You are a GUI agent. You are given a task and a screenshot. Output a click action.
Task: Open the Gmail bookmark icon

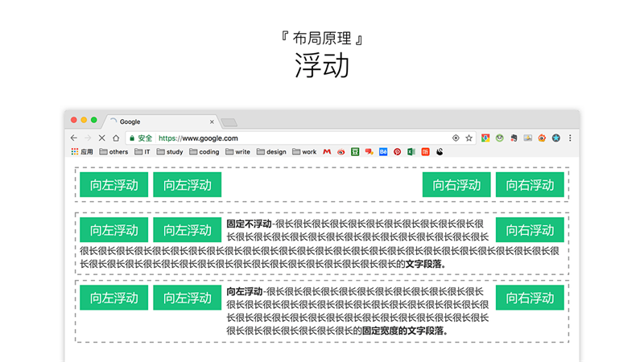(x=327, y=152)
